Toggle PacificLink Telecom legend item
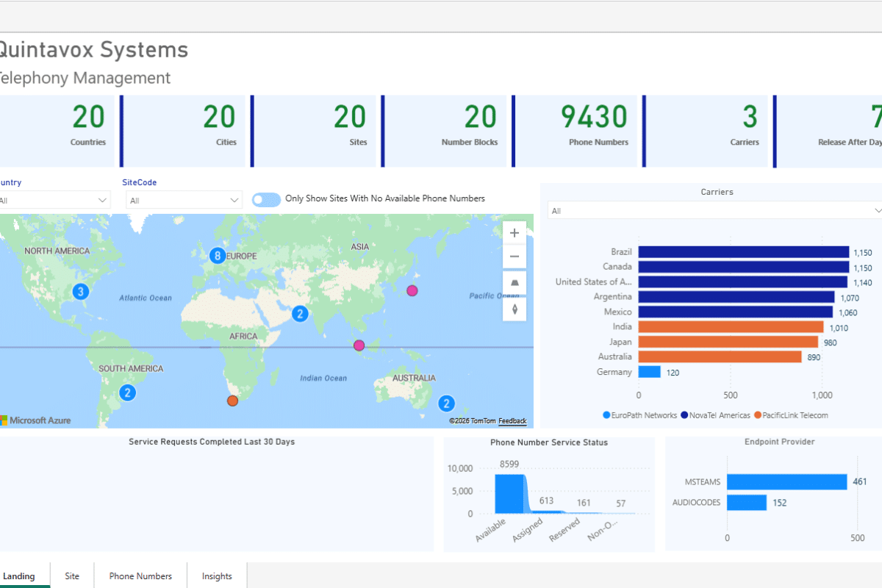 tap(791, 415)
